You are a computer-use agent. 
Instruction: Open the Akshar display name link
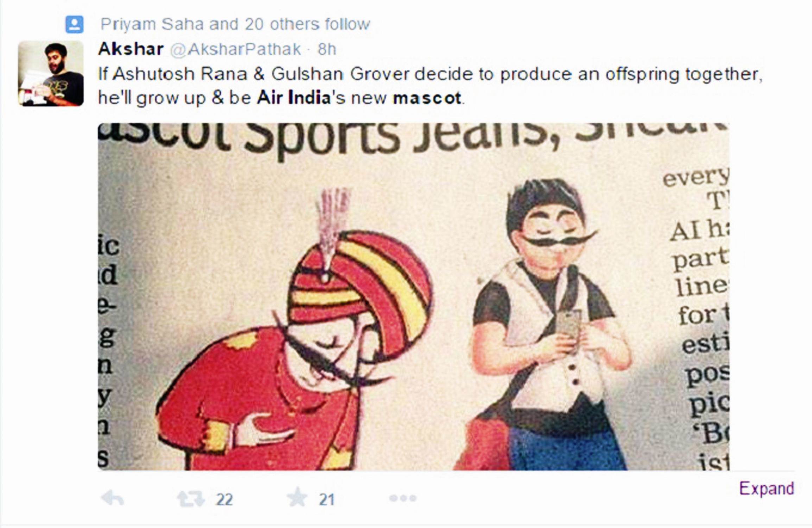(131, 49)
